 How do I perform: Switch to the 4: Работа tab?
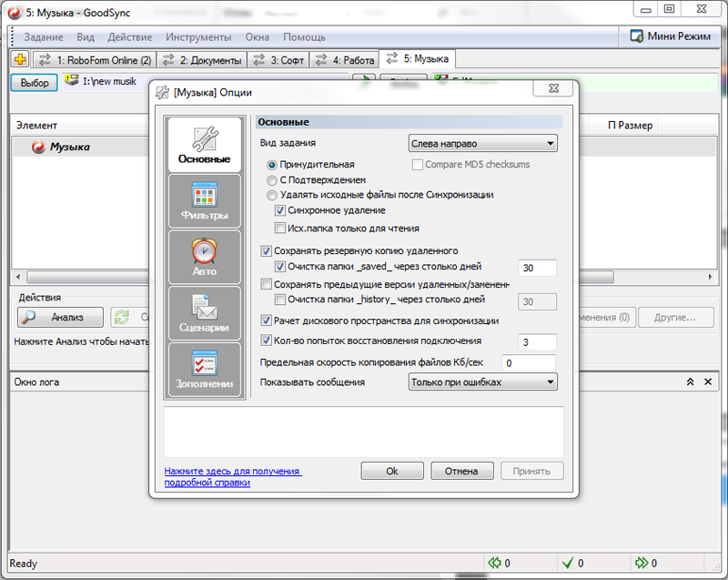(344, 60)
